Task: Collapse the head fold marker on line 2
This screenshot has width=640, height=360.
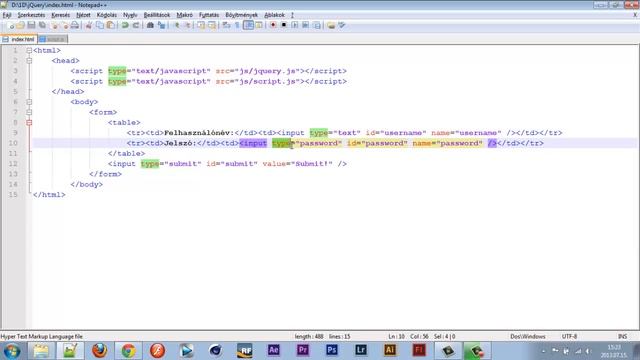Action: pos(29,61)
